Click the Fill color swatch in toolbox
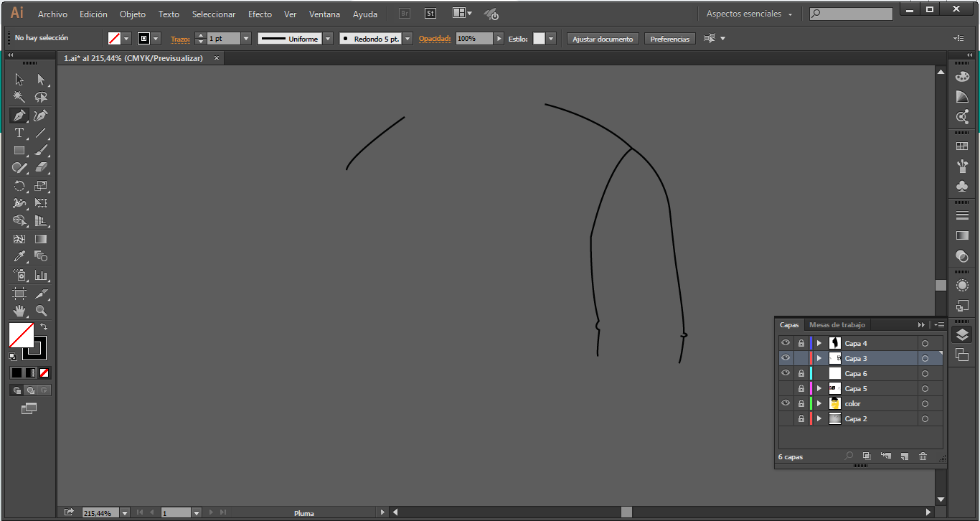980x521 pixels. [21, 335]
